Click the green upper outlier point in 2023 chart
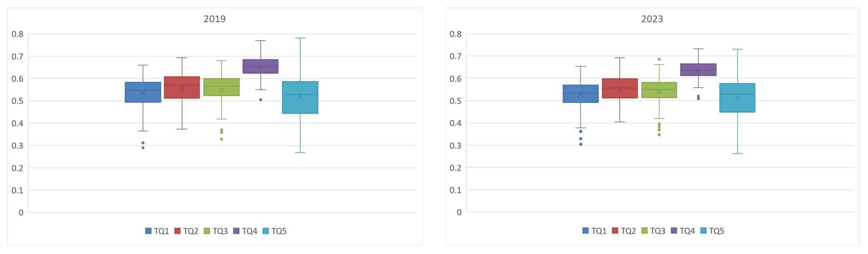Screen dimensions: 868x254 click(659, 59)
